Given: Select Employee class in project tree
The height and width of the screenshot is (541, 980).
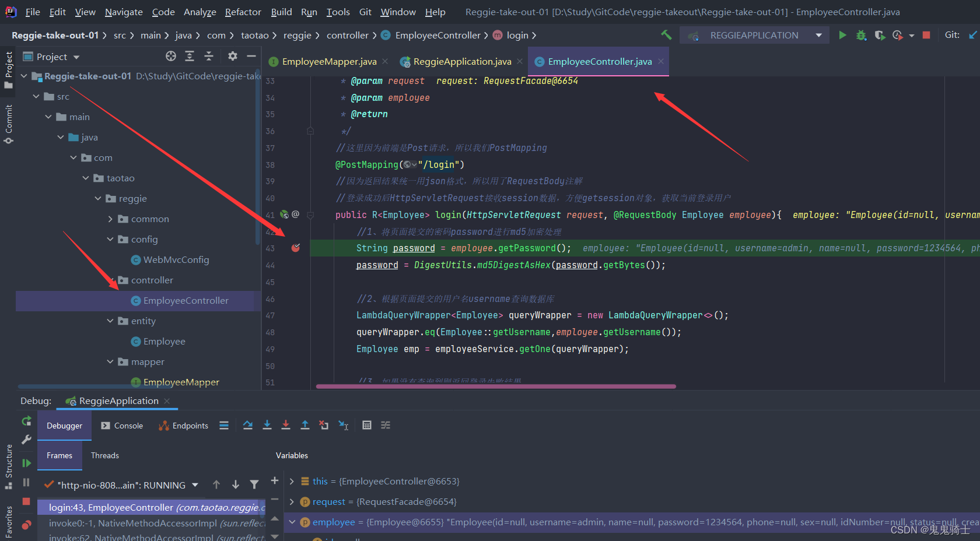Looking at the screenshot, I should click(x=164, y=342).
